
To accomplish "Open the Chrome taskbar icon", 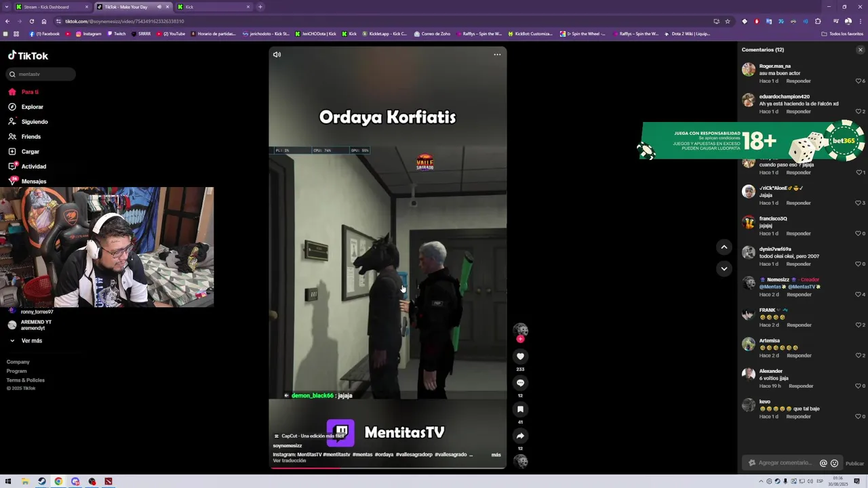I will 58,481.
